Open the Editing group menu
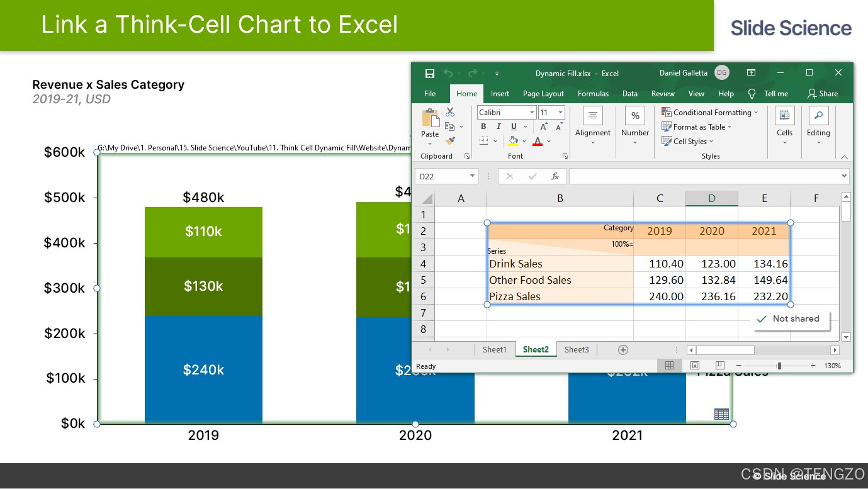868x489 pixels. pyautogui.click(x=818, y=125)
